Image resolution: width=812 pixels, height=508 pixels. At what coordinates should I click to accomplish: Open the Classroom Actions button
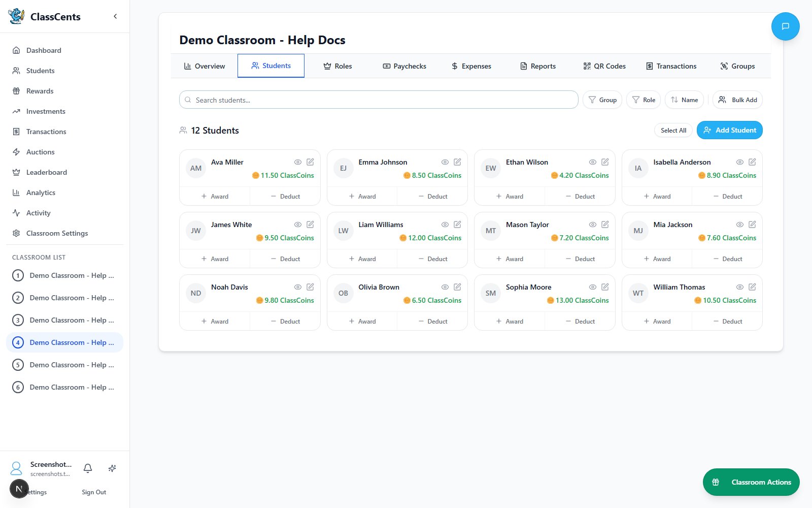click(751, 482)
